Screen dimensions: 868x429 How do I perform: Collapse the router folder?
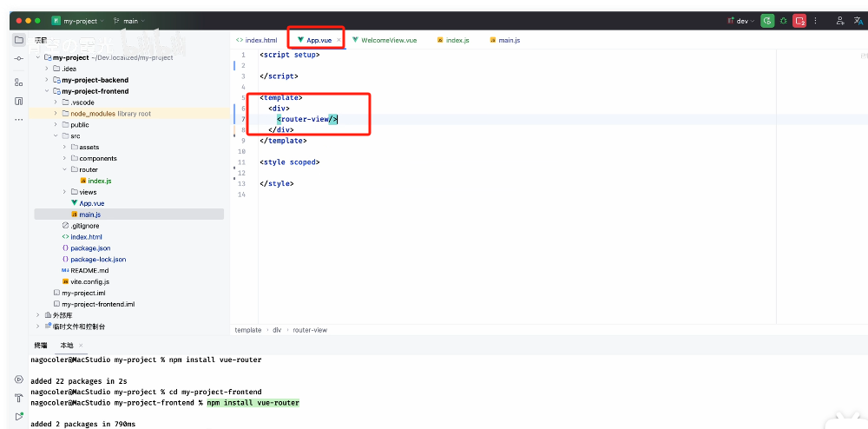click(x=65, y=170)
